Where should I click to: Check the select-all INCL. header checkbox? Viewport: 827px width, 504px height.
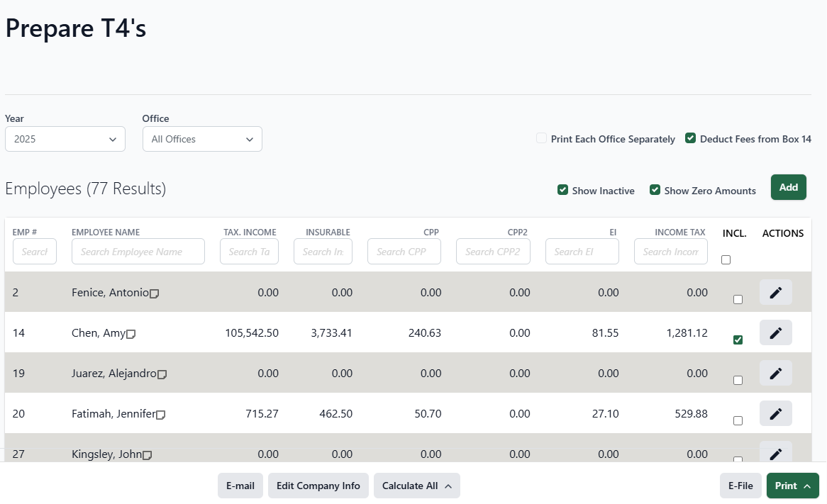(726, 260)
